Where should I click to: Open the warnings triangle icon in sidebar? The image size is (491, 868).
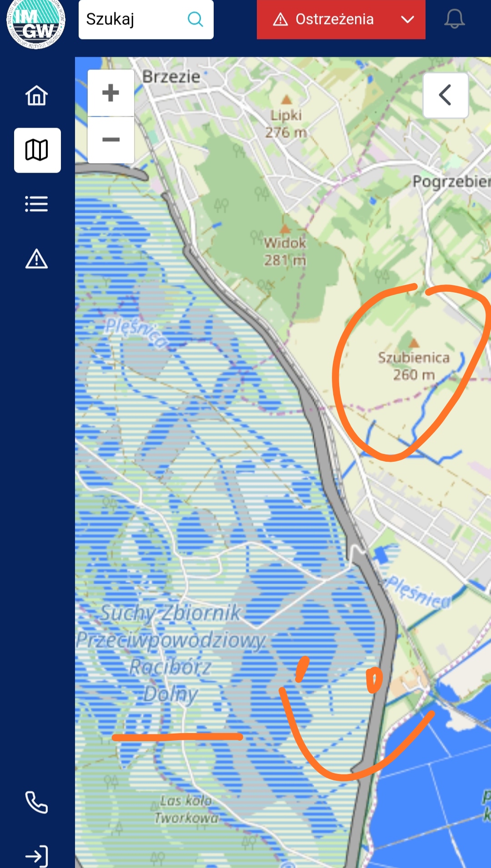[36, 259]
